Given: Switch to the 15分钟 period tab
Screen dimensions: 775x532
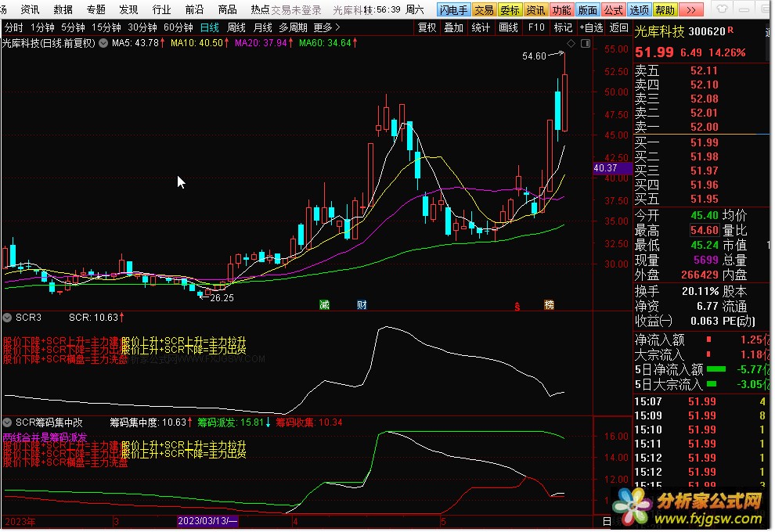Looking at the screenshot, I should click(106, 27).
